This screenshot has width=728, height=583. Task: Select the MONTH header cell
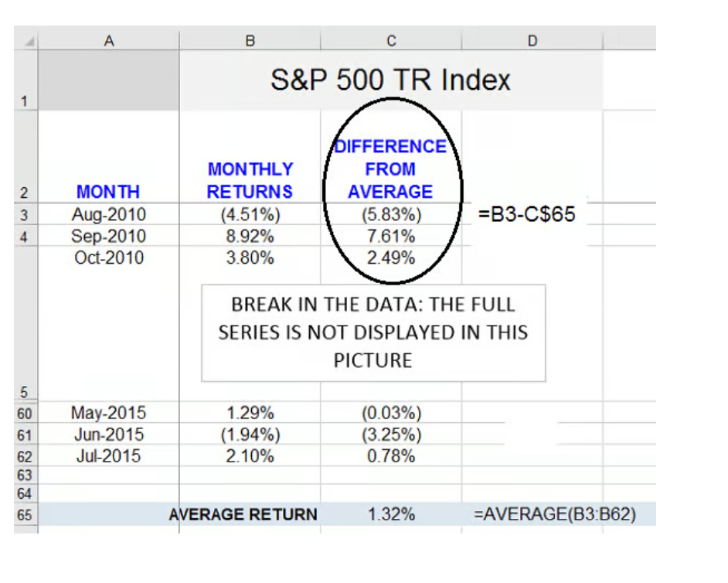(x=108, y=192)
